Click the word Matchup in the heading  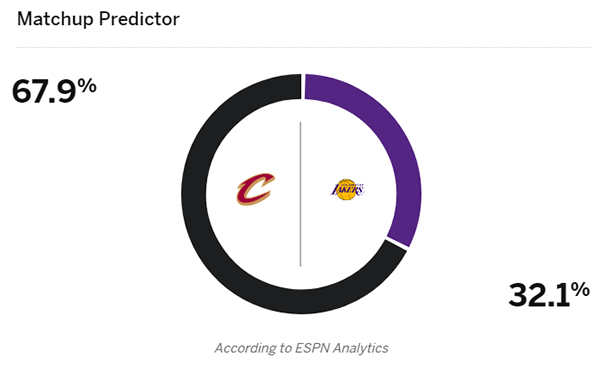pyautogui.click(x=55, y=19)
